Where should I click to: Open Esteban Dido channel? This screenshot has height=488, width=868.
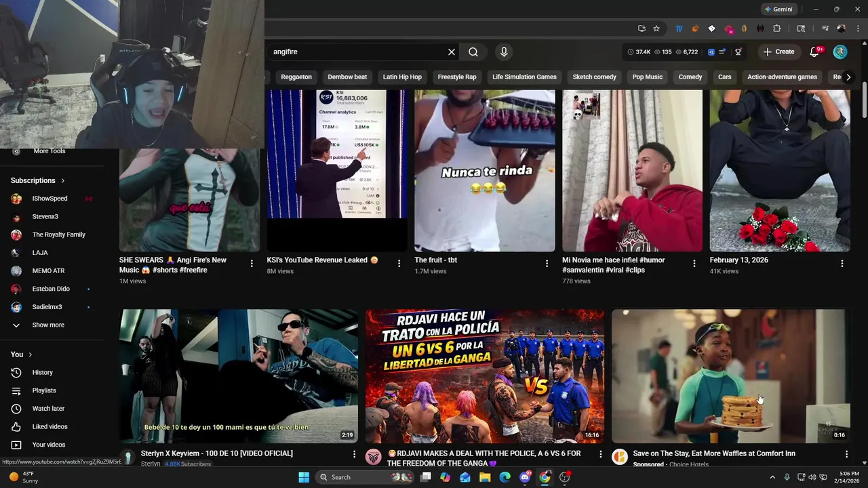(x=52, y=289)
